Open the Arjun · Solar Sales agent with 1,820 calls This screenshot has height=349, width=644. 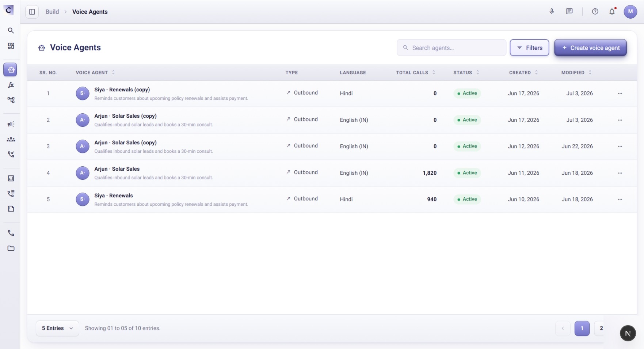tap(117, 169)
